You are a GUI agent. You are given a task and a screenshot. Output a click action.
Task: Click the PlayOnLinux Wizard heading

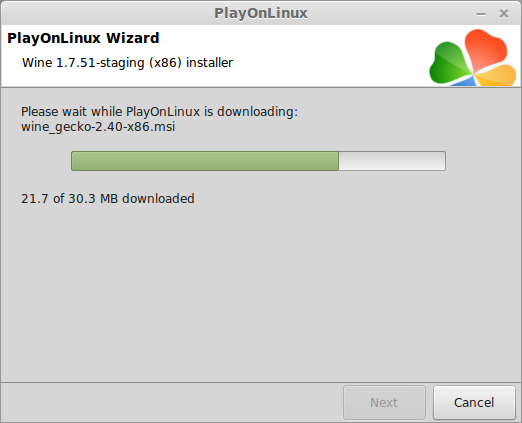coord(83,38)
